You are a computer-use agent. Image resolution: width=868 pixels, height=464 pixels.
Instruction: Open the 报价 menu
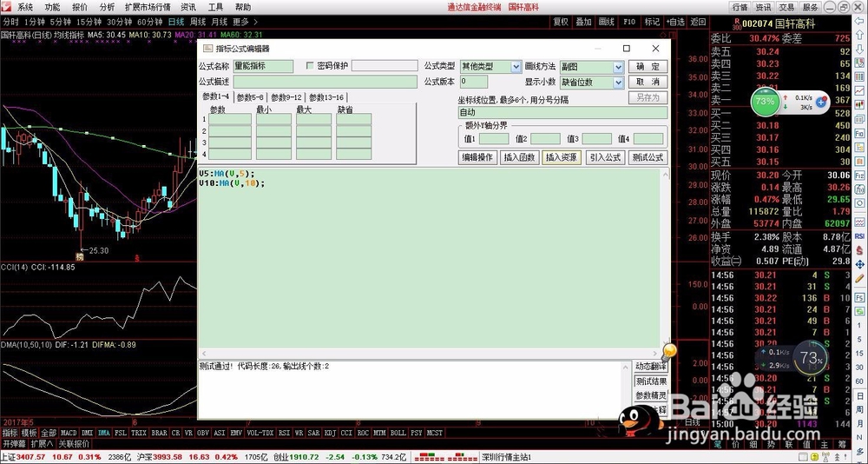click(x=80, y=7)
